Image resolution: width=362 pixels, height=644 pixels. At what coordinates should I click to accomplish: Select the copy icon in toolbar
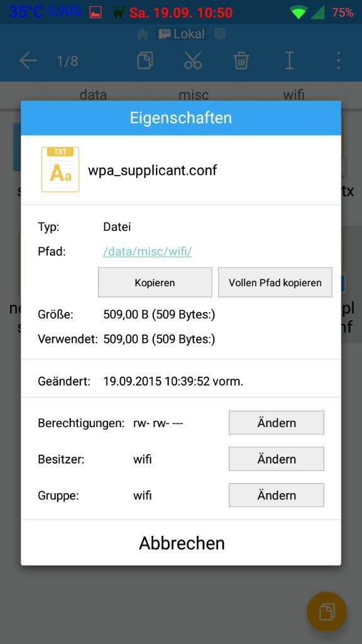pyautogui.click(x=145, y=61)
